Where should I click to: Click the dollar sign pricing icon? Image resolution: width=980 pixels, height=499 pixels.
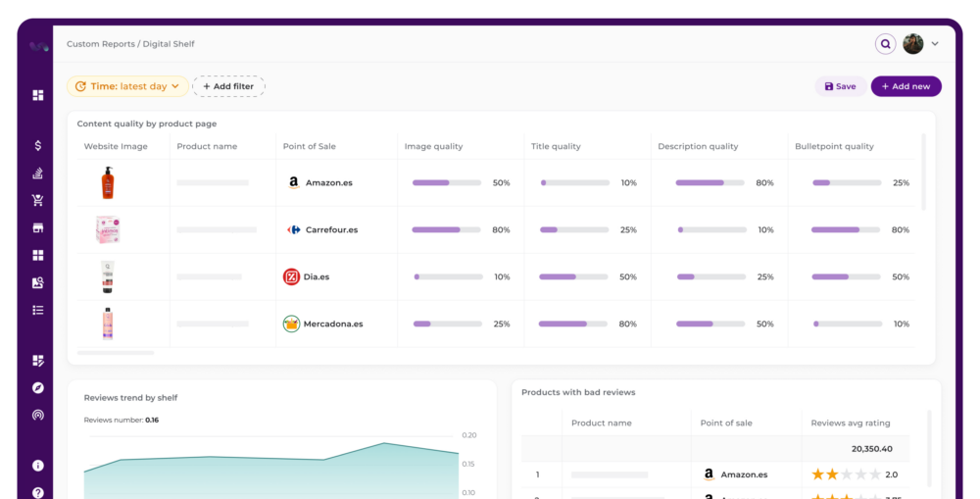[x=38, y=146]
